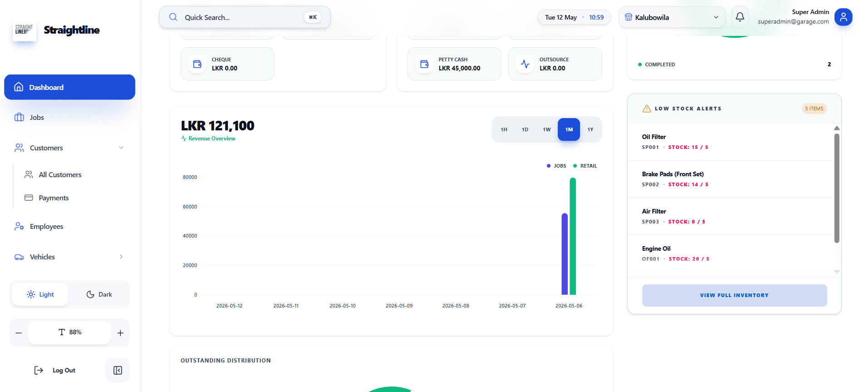Click the Dashboard home icon
This screenshot has width=868, height=392.
pos(19,87)
